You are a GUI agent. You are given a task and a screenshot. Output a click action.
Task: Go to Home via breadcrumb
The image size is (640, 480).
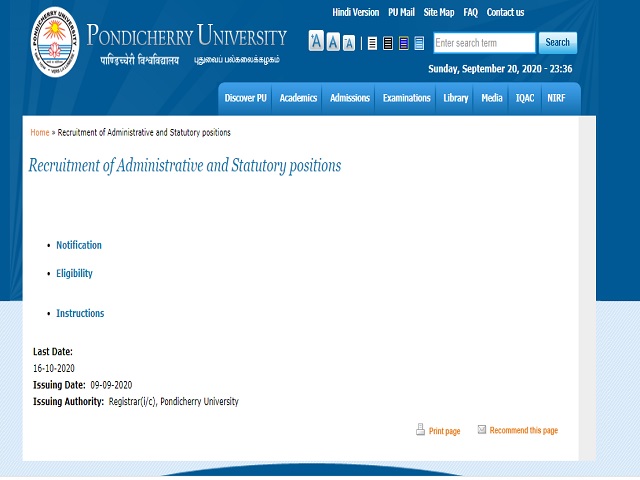pyautogui.click(x=40, y=133)
